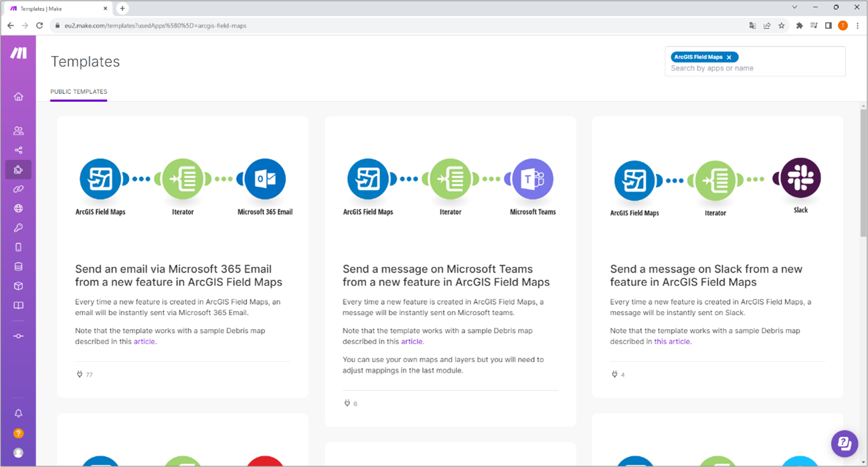This screenshot has width=868, height=467.
Task: Follow the article link in the Microsoft Teams card
Action: tap(412, 341)
